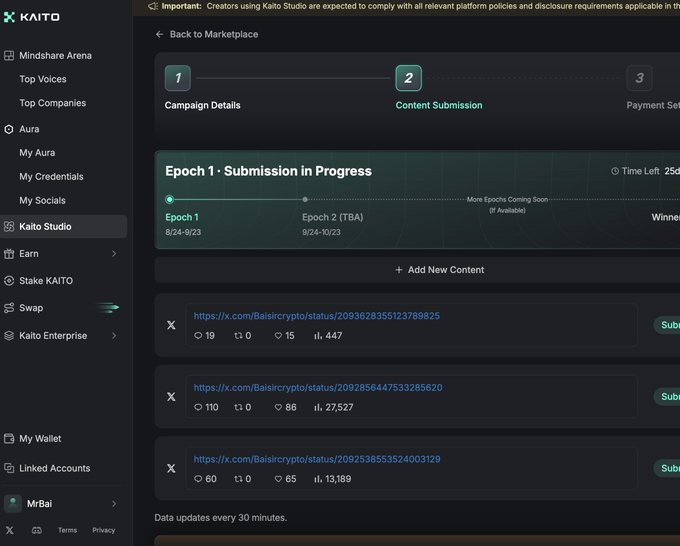The width and height of the screenshot is (680, 546).
Task: Click the Aura hexagon icon
Action: point(9,129)
